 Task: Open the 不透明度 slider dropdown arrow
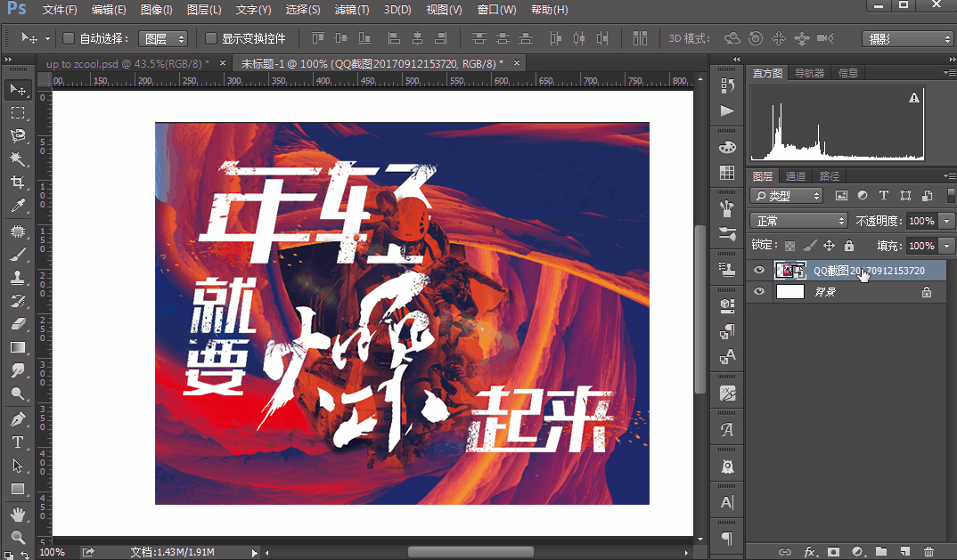(x=946, y=220)
